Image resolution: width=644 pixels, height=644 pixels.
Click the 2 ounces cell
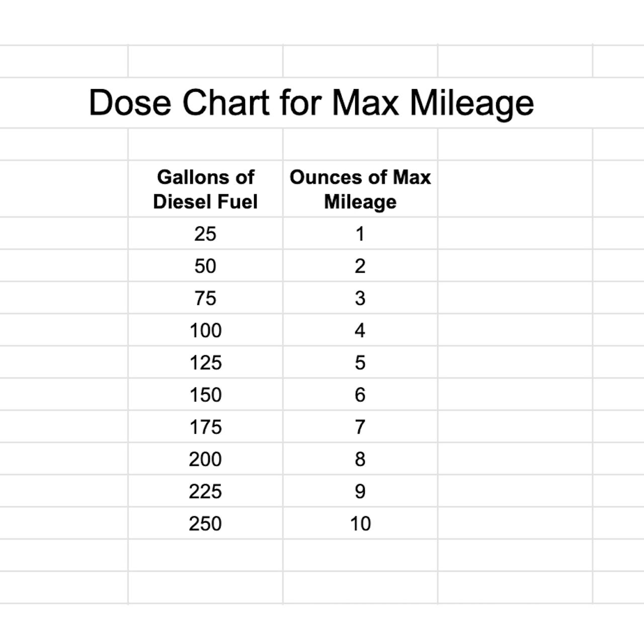coord(360,266)
